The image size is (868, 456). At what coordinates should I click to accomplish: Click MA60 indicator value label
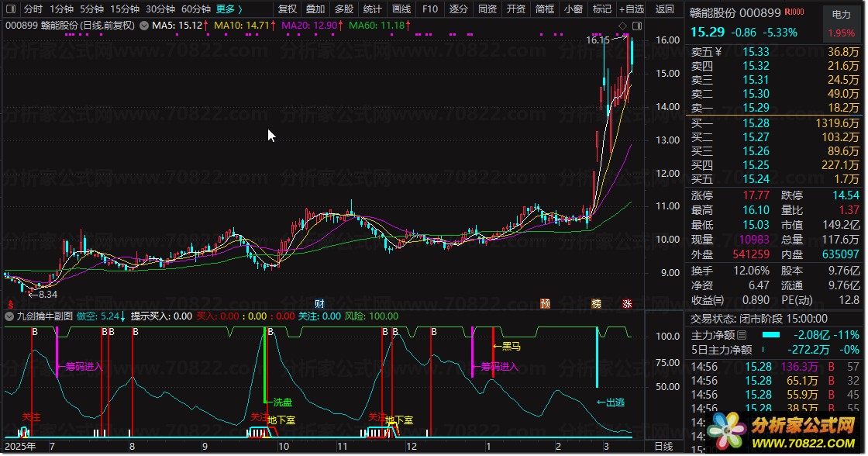coord(380,26)
